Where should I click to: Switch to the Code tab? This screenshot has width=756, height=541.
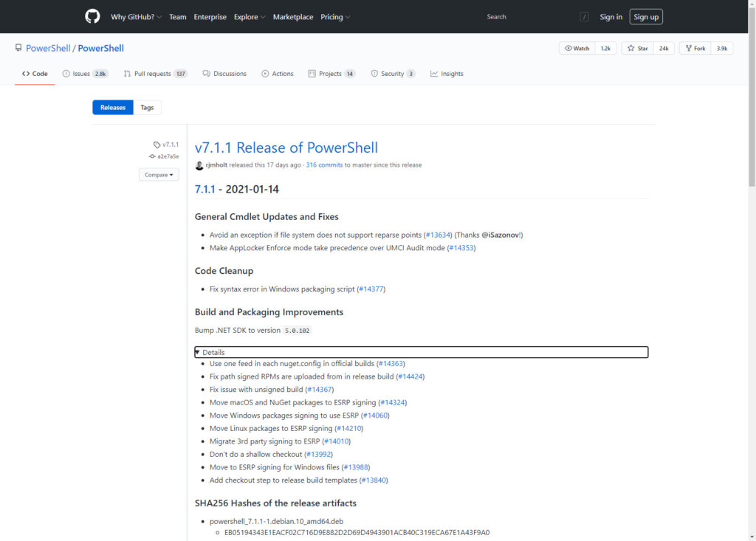(x=35, y=74)
